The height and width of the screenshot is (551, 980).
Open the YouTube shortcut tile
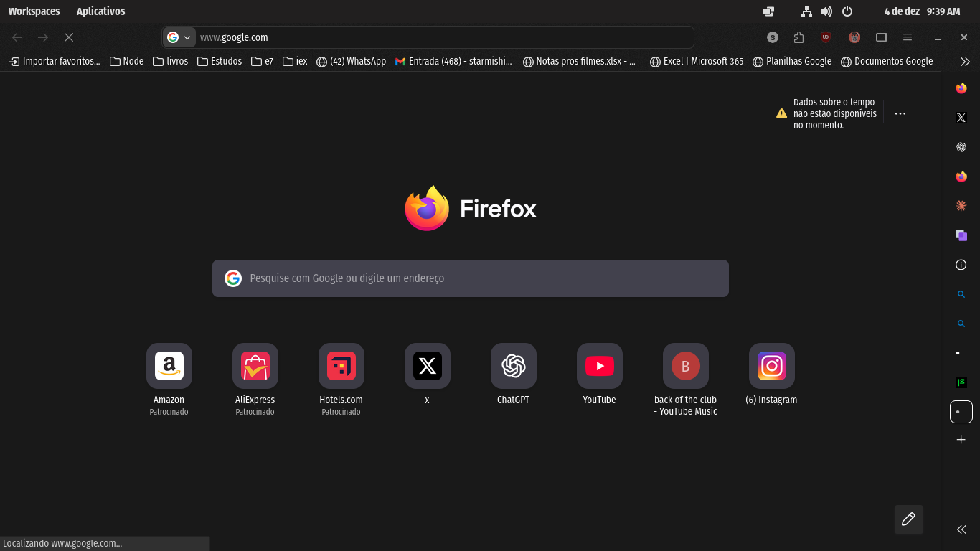click(x=600, y=366)
